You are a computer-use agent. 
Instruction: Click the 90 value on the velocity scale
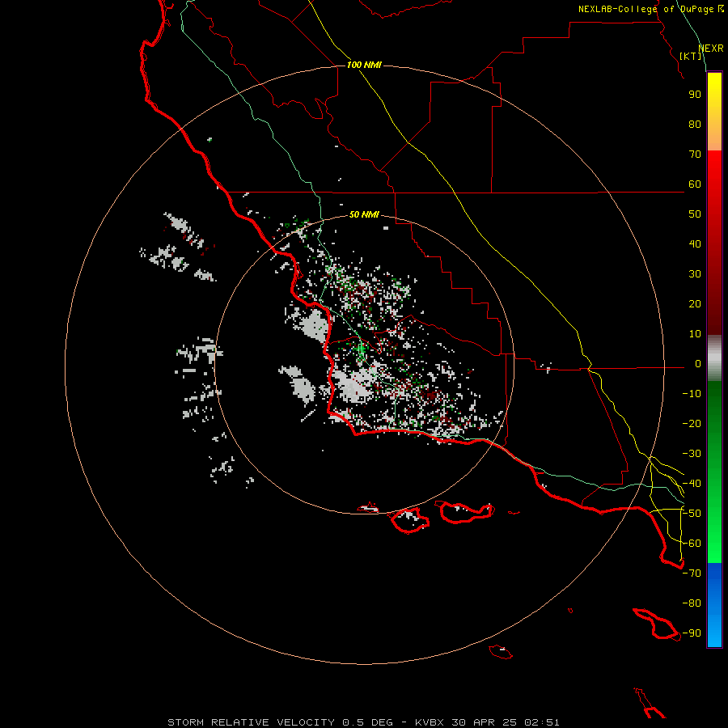[x=695, y=95]
